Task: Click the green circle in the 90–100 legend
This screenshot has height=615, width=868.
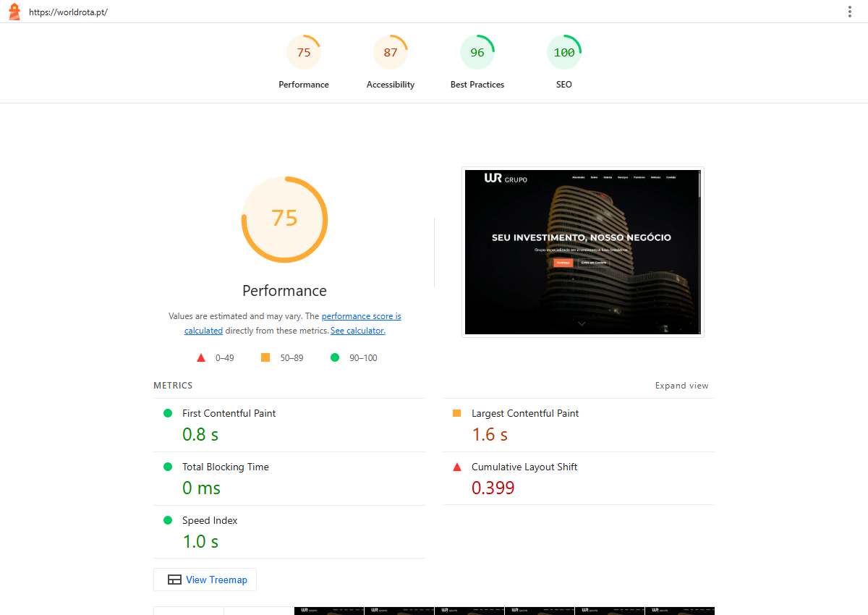Action: pyautogui.click(x=335, y=357)
